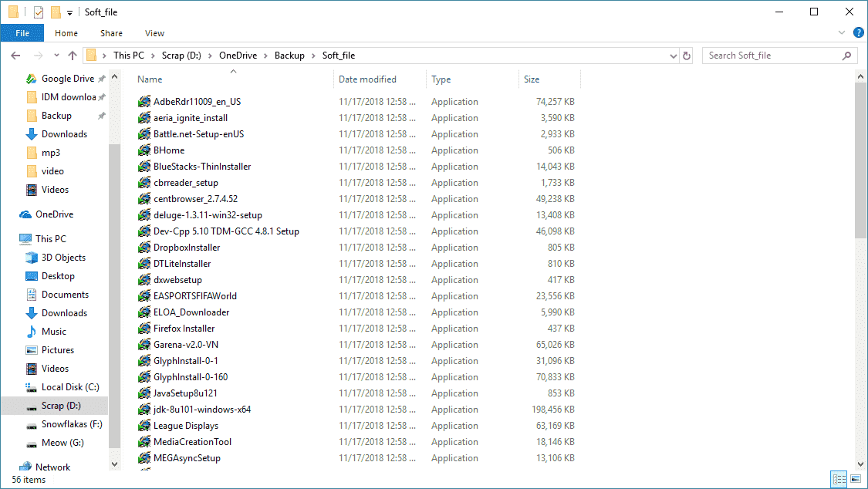This screenshot has width=868, height=489.
Task: Select the Dev-Cpp 5.10 Setup file icon
Action: point(144,231)
